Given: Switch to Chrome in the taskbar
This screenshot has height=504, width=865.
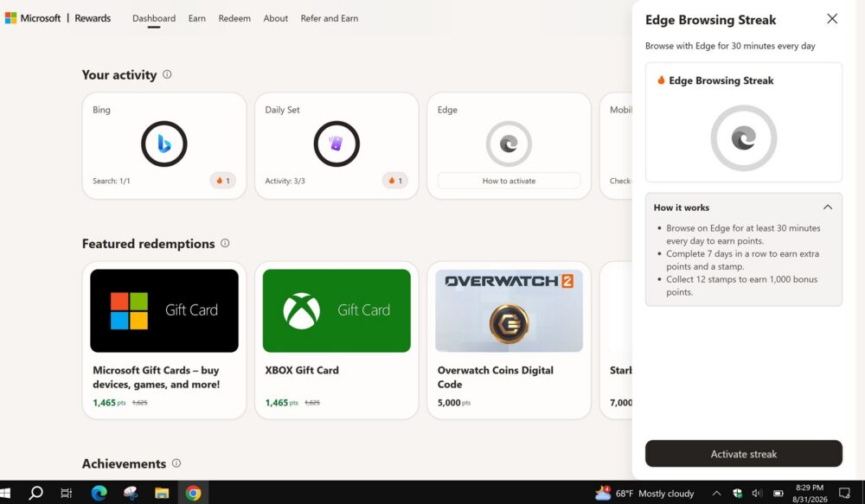Looking at the screenshot, I should [x=193, y=493].
